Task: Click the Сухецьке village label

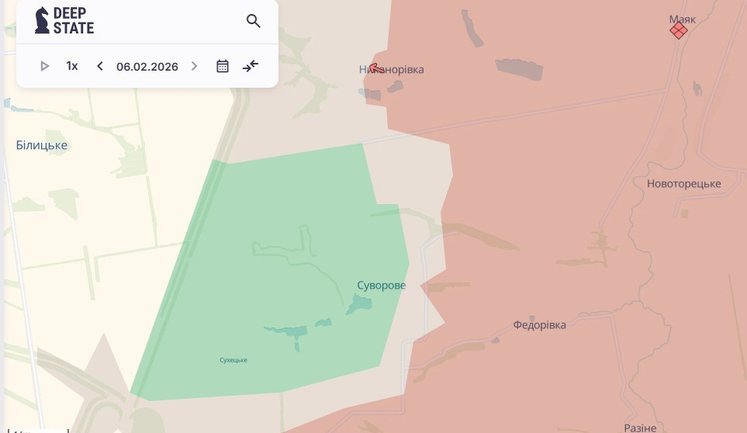Action: click(x=233, y=360)
